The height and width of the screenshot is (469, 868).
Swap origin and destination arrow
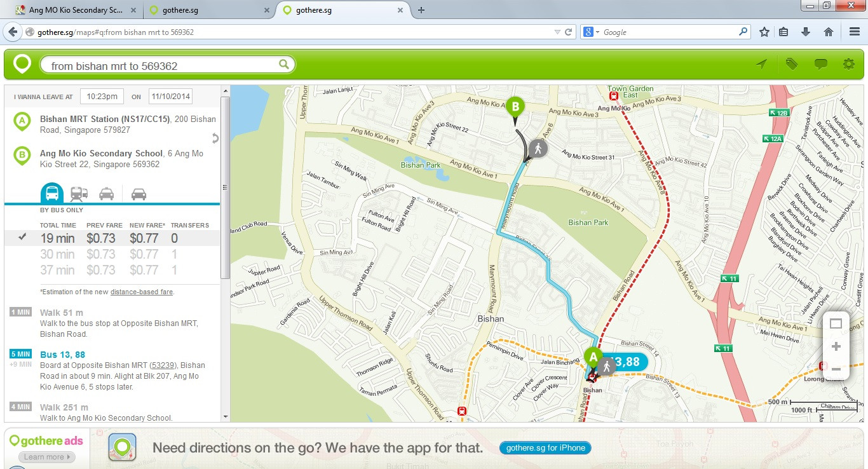click(215, 138)
